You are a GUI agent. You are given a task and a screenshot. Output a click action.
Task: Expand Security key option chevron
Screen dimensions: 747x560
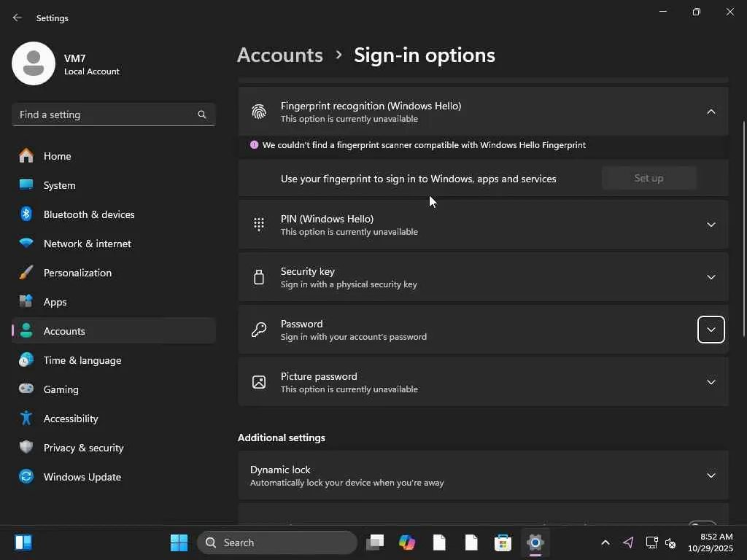[x=711, y=277]
